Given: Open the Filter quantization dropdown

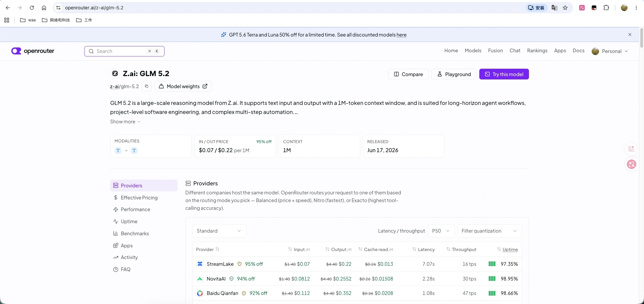Looking at the screenshot, I should pos(489,231).
